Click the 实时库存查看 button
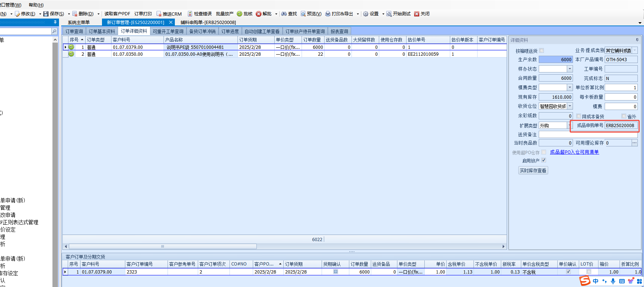 [x=533, y=170]
